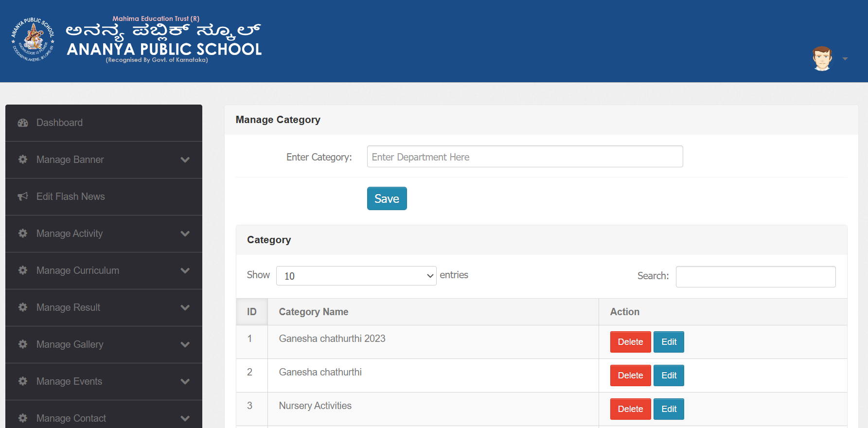Open the Show entries count dropdown
Viewport: 868px width, 428px height.
[356, 276]
